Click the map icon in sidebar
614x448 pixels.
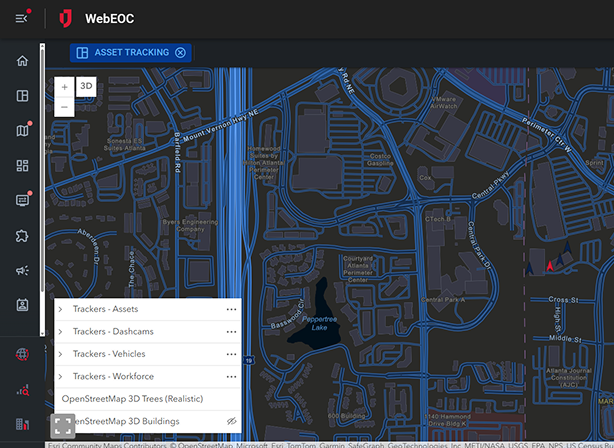[22, 131]
